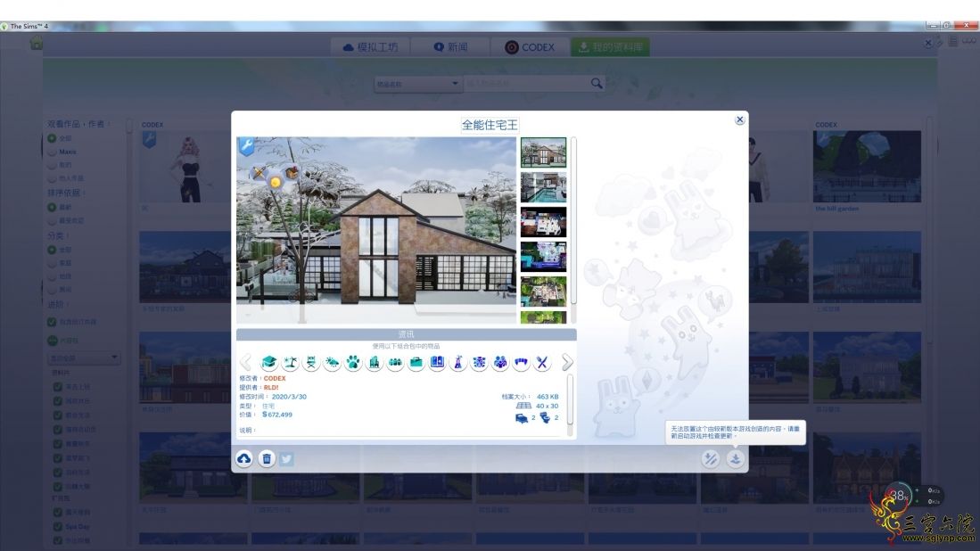Click the date 2020/3/30
This screenshot has height=551, width=980.
pyautogui.click(x=289, y=397)
